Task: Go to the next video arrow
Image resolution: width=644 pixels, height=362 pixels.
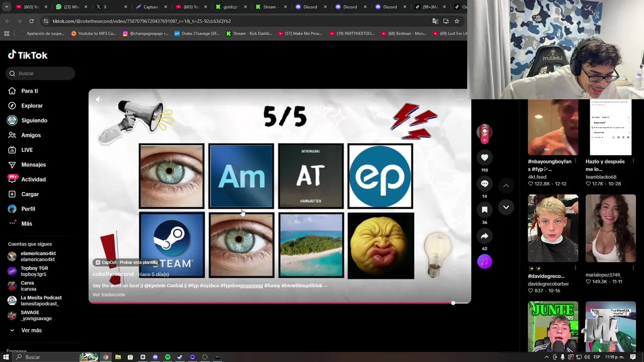Action: click(x=506, y=207)
